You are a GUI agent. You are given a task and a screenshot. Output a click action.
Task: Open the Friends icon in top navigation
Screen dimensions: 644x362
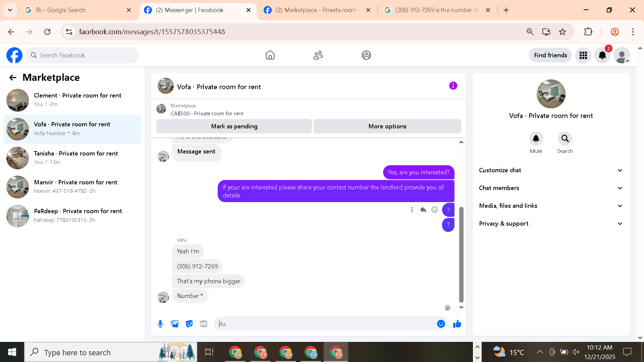[318, 55]
